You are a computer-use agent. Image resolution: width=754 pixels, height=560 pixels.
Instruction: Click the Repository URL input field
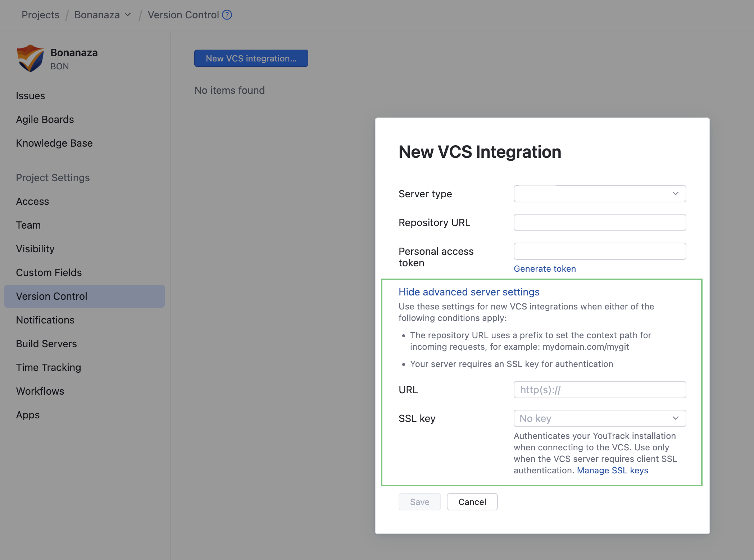[599, 222]
